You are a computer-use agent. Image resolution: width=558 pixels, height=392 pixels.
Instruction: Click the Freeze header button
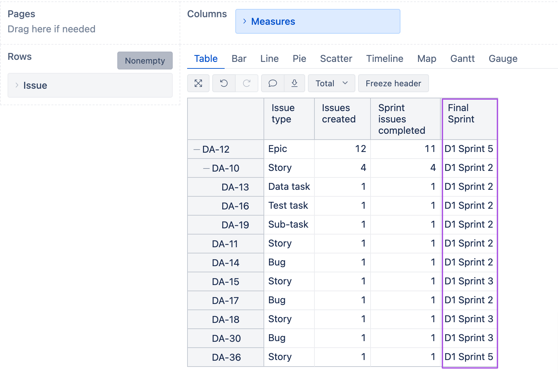click(393, 83)
